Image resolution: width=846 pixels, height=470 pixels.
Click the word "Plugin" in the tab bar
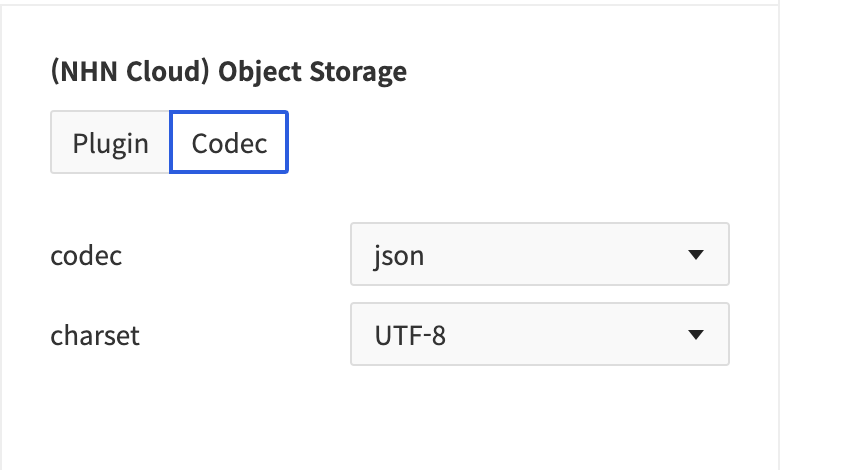pos(110,143)
